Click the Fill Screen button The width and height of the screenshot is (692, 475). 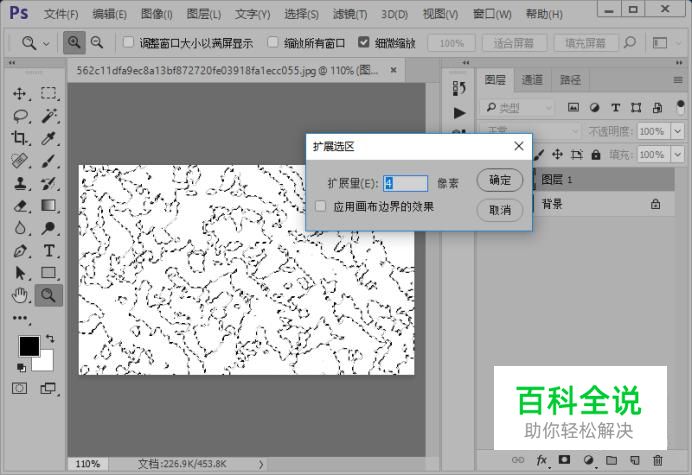coord(586,43)
